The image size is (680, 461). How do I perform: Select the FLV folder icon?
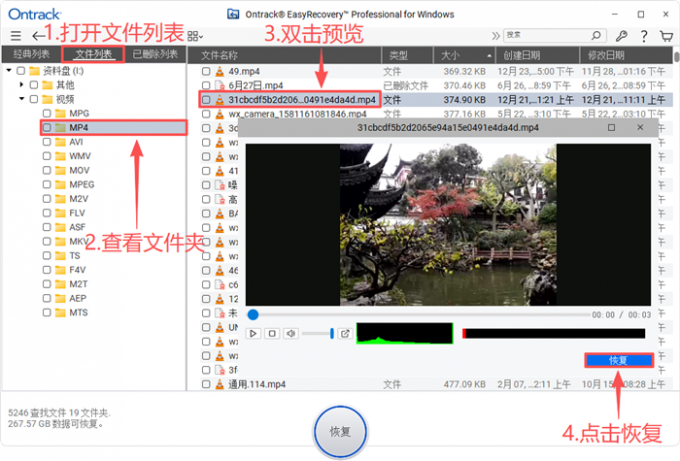pos(60,213)
